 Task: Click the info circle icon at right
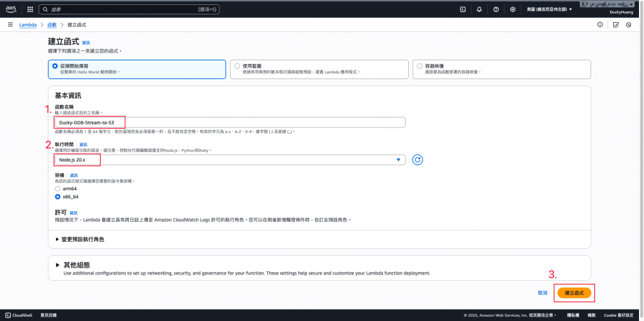tap(600, 24)
